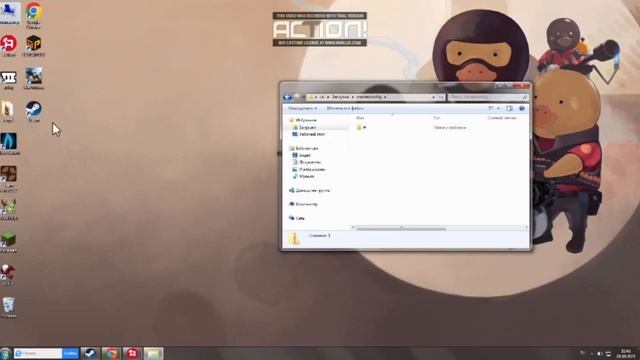The width and height of the screenshot is (640, 360).
Task: Click the Windows Start button
Action: (6, 353)
